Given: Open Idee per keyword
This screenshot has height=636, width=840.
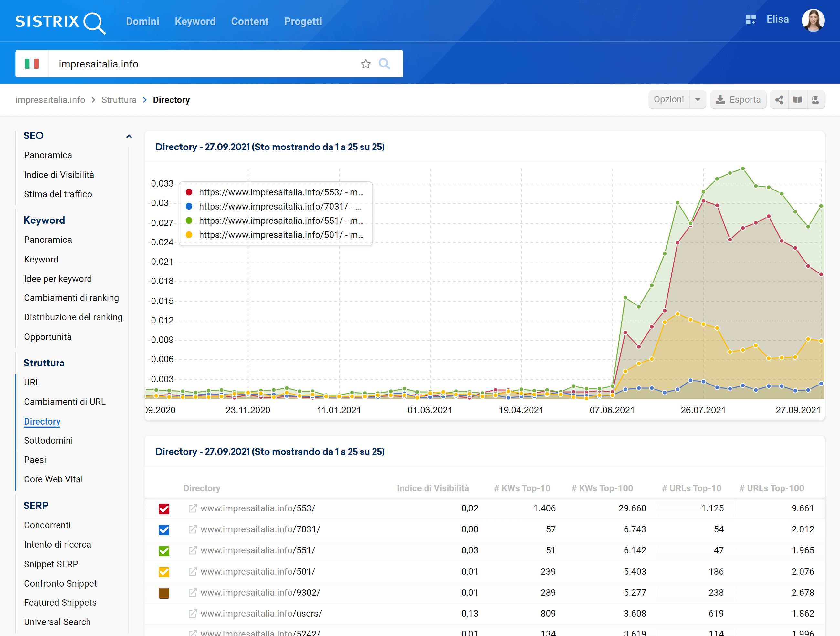Looking at the screenshot, I should pyautogui.click(x=58, y=279).
